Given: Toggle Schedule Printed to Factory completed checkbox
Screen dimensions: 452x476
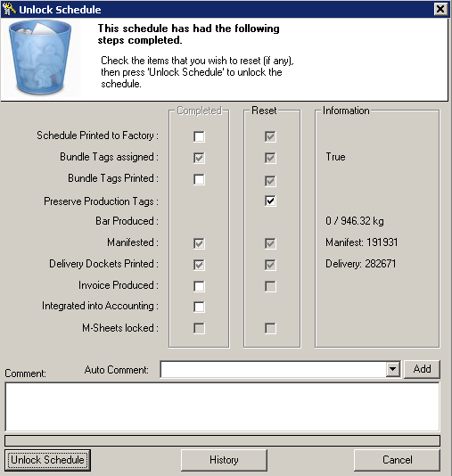Looking at the screenshot, I should point(199,136).
